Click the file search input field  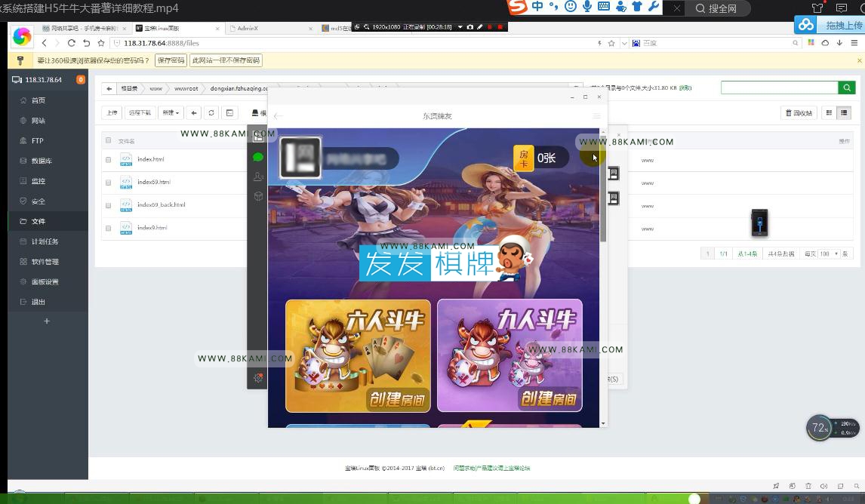780,88
